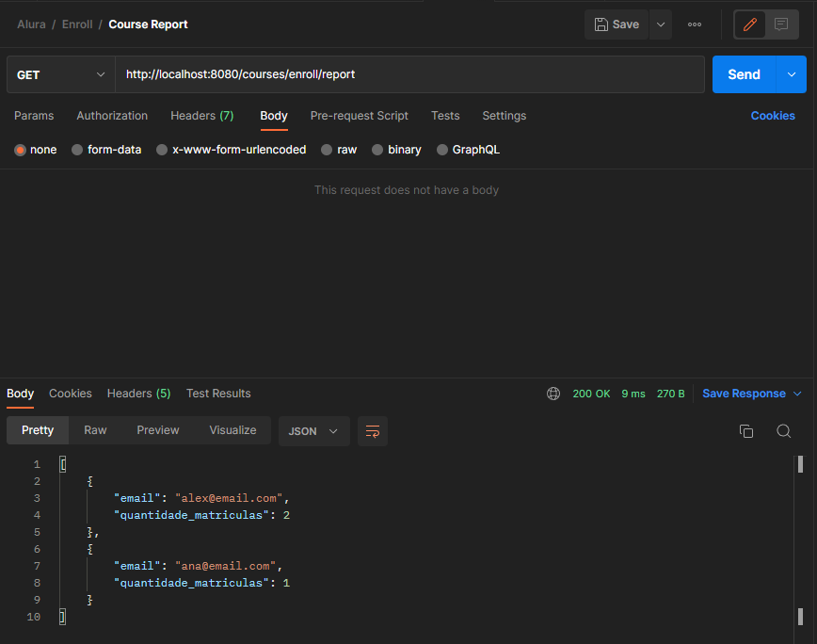The height and width of the screenshot is (644, 817).
Task: Click the "alex@email.com" value
Action: click(x=229, y=498)
